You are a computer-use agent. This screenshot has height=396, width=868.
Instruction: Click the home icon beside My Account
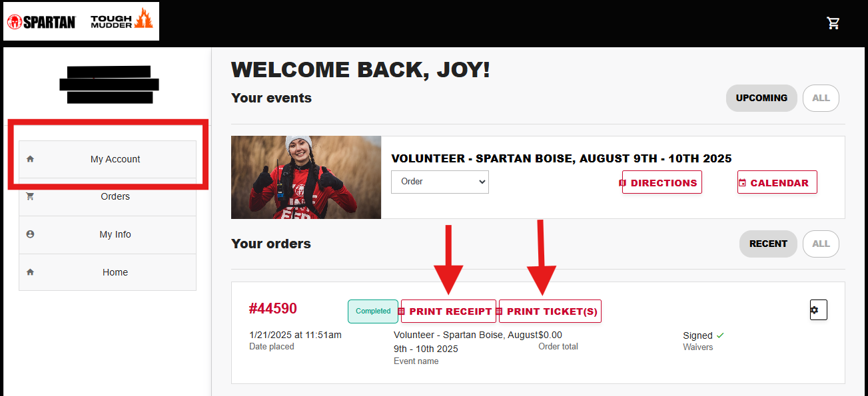click(x=29, y=159)
